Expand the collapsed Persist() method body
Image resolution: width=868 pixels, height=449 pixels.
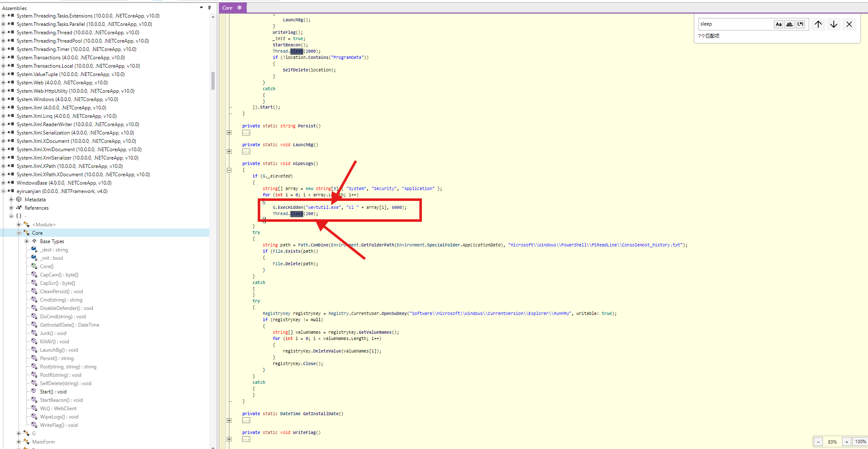pos(229,133)
